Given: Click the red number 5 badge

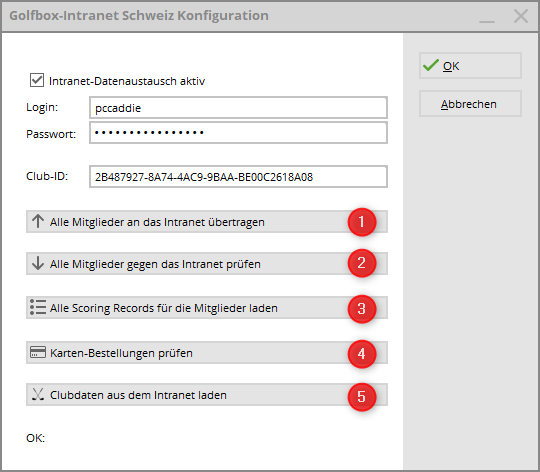Looking at the screenshot, I should [362, 397].
